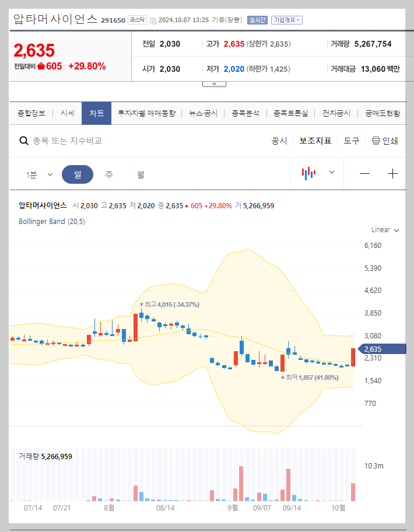This screenshot has width=414, height=532.
Task: Click the 공시 overlay icon on chart toolbar
Action: [280, 141]
